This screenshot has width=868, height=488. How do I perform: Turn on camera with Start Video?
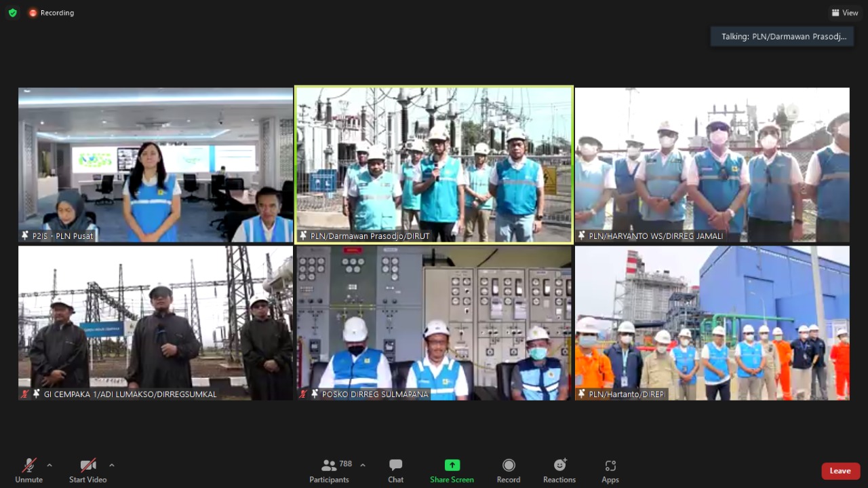tap(87, 466)
